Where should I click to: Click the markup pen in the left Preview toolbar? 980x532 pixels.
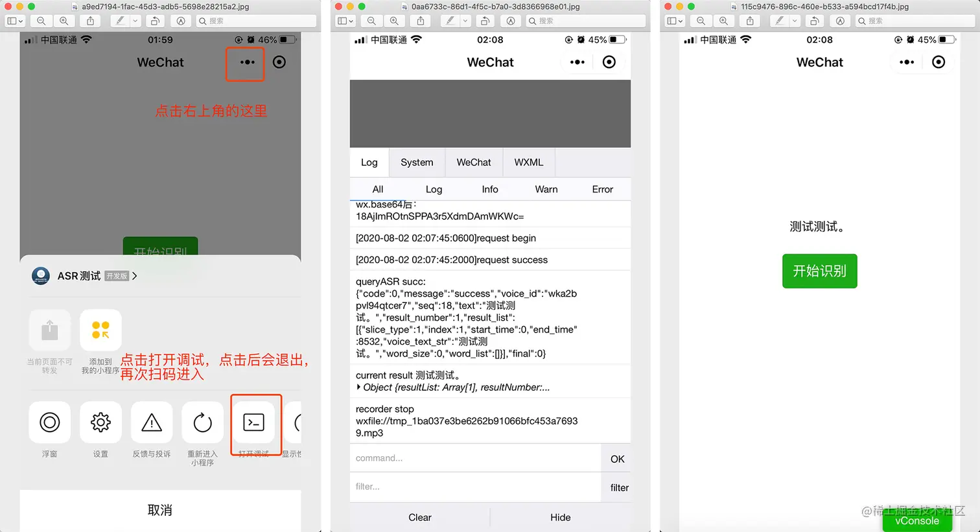pyautogui.click(x=120, y=21)
